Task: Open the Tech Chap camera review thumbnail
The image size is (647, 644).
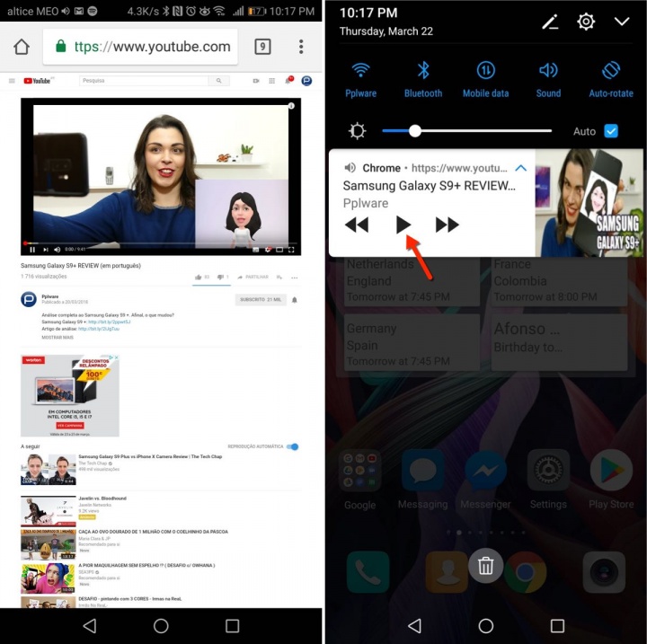Action: (49, 469)
